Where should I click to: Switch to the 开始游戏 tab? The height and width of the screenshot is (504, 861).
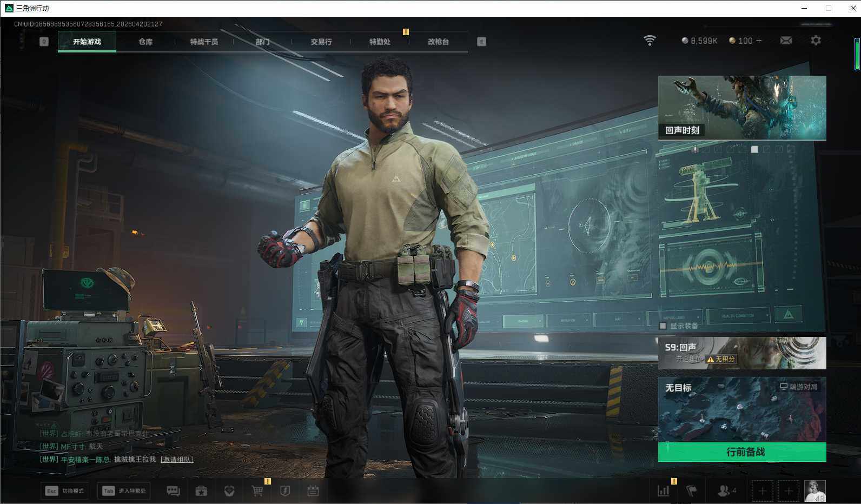87,42
